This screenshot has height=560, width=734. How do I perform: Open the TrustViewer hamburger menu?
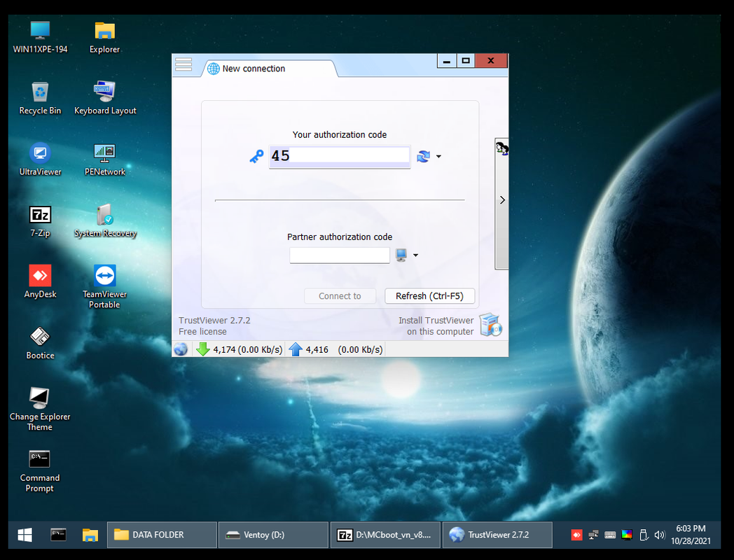pos(183,64)
